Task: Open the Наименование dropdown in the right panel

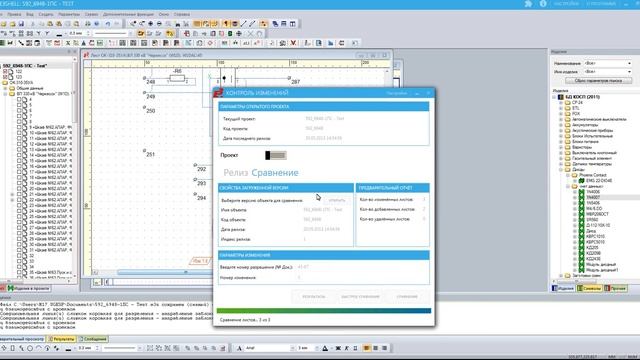Action: [607, 63]
